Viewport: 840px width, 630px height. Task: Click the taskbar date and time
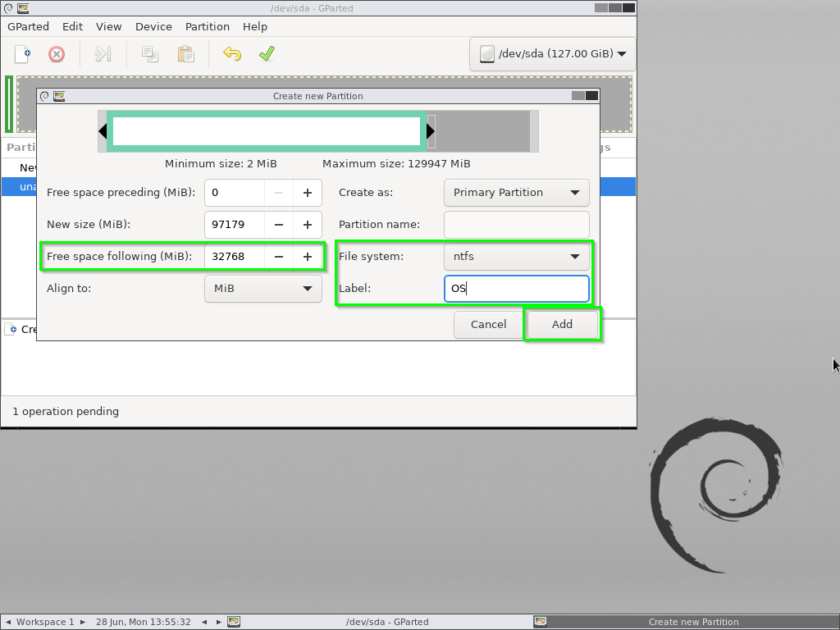click(144, 622)
